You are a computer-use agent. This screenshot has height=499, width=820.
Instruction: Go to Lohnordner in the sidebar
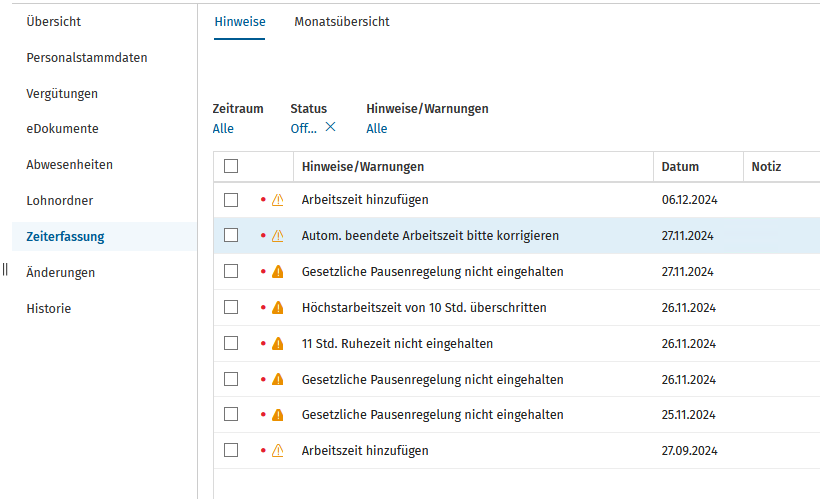click(59, 201)
